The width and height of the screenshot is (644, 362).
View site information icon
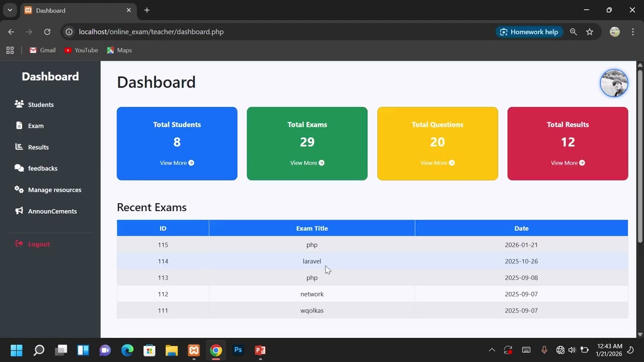[69, 32]
